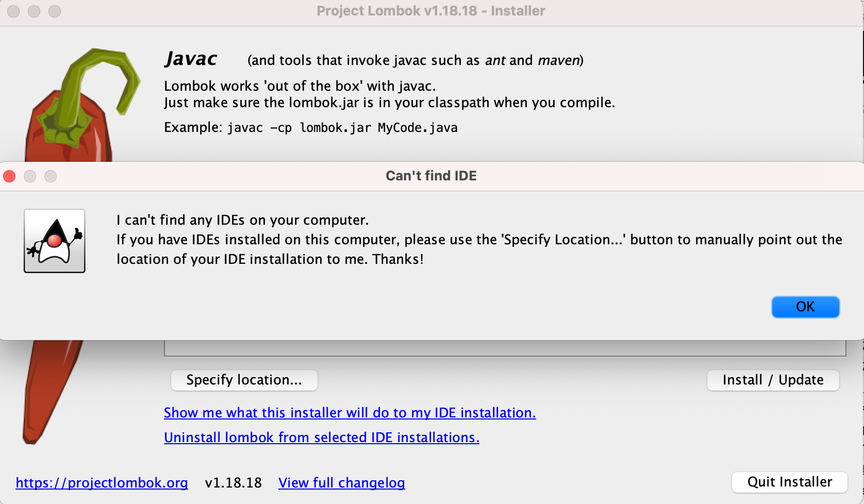864x504 pixels.
Task: Click the Java Duke mascot icon
Action: click(55, 241)
